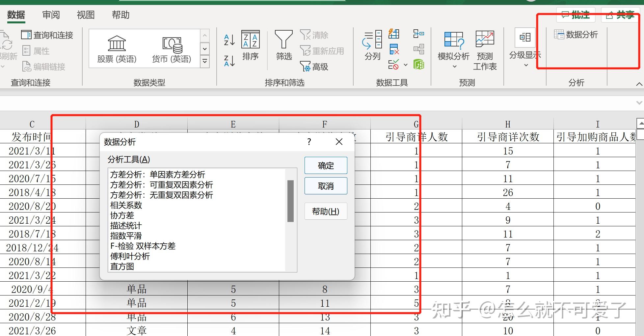Viewport: 644px width, 336px height.
Task: Select the 货币 (英语) data type
Action: tap(172, 49)
